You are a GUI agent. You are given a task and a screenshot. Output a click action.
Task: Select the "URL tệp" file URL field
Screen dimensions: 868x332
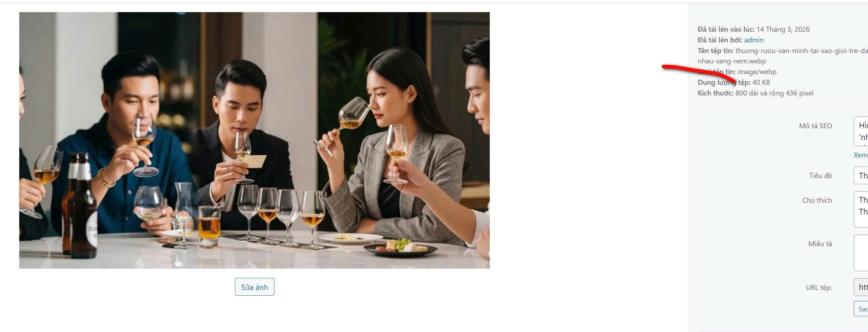861,287
